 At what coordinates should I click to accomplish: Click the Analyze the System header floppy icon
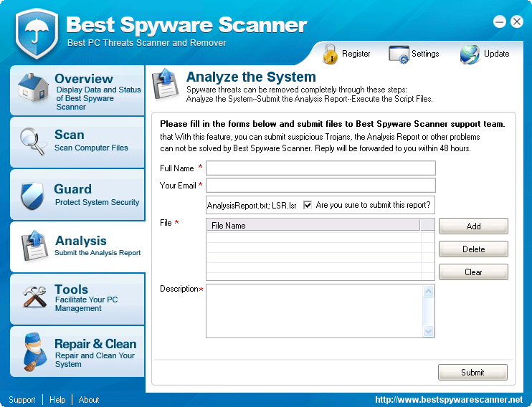(x=165, y=83)
